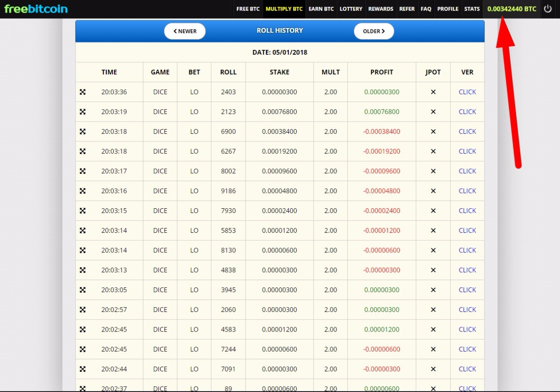Open the STATS page
The image size is (560, 392).
click(x=472, y=9)
